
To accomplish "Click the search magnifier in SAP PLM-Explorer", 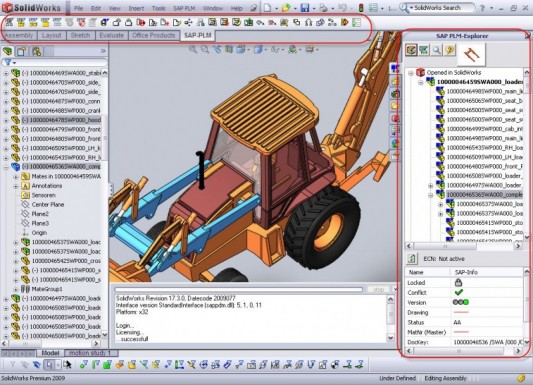I will (436, 50).
